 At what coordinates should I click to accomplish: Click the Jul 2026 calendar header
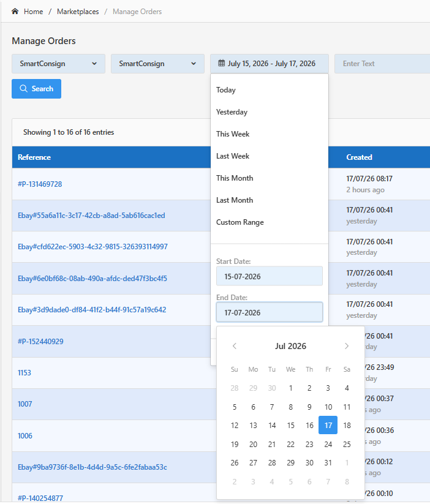pyautogui.click(x=290, y=346)
